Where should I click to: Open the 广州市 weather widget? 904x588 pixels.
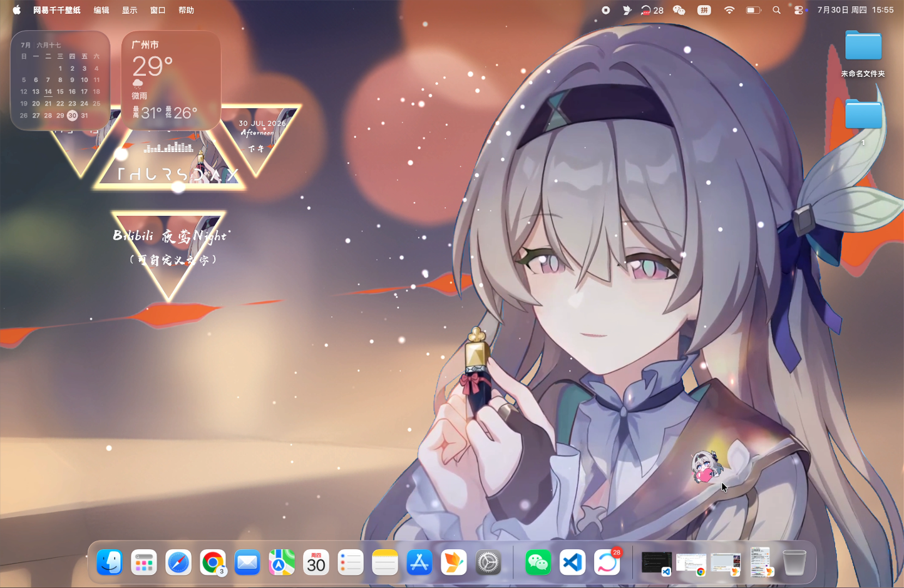(x=171, y=81)
